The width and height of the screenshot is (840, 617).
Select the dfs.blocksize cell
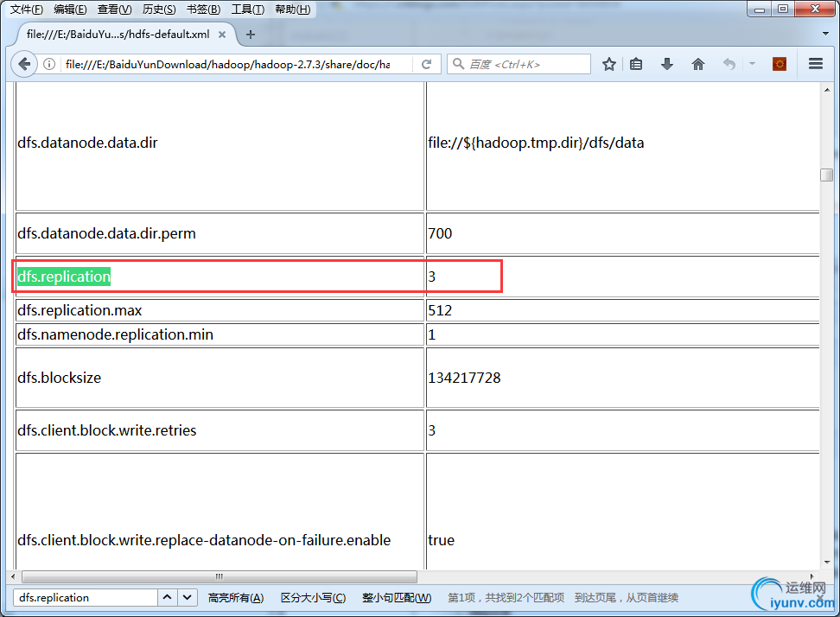point(220,378)
